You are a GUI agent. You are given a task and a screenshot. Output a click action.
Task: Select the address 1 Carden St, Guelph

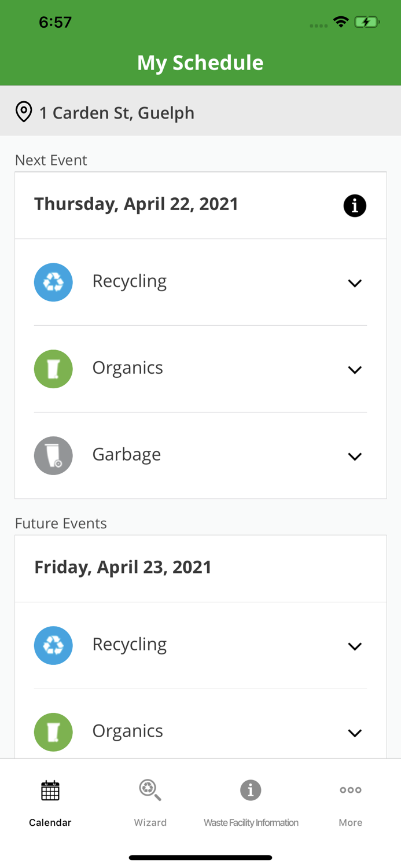(117, 113)
